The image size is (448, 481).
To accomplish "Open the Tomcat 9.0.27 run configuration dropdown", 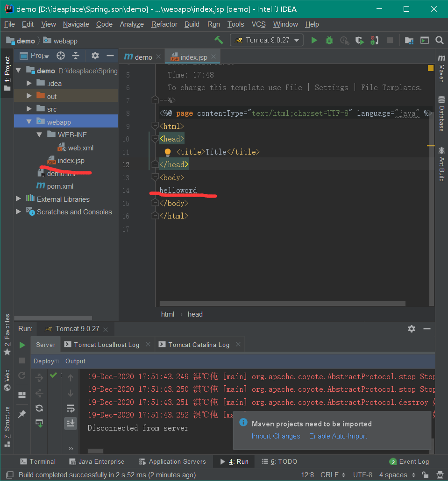I will click(x=267, y=40).
